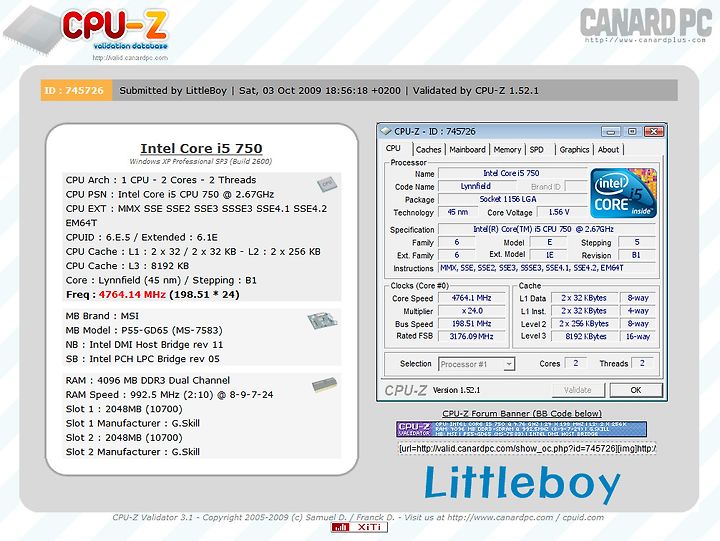The image size is (720, 541).
Task: Click the ID : 745726 orange label
Action: coord(76,90)
